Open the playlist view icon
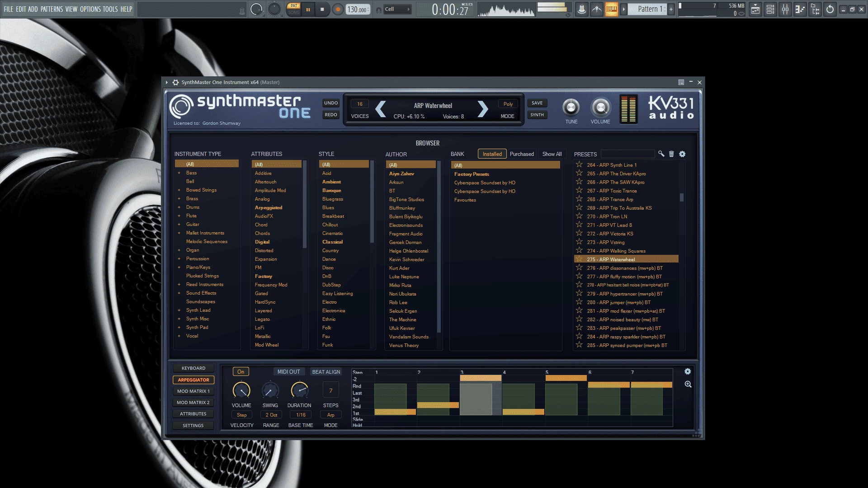 tap(755, 9)
